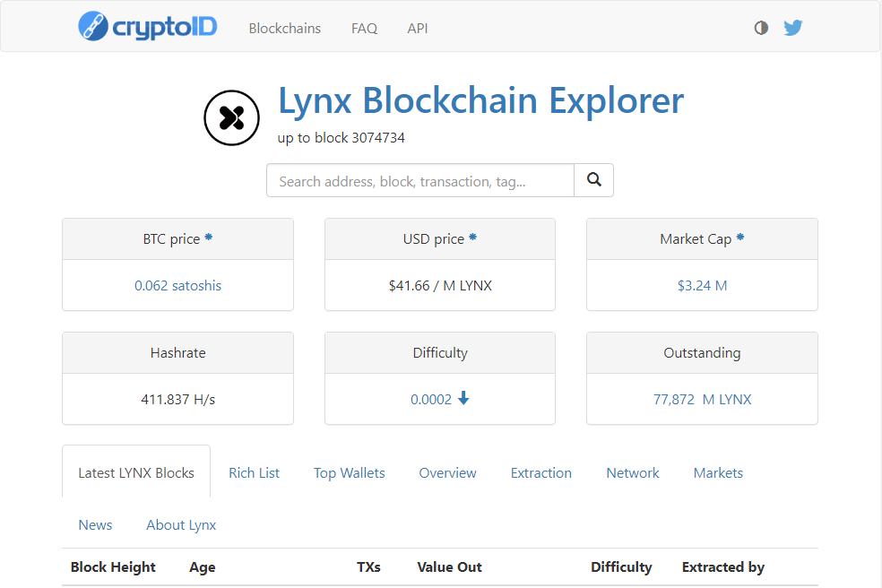882x588 pixels.
Task: Click the Lynx coin logo
Action: [232, 117]
